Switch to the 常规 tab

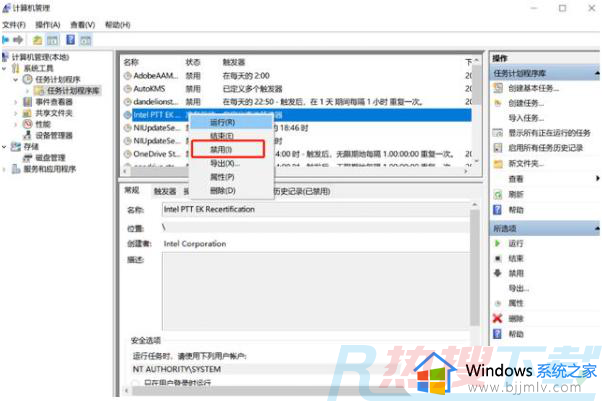pos(132,190)
